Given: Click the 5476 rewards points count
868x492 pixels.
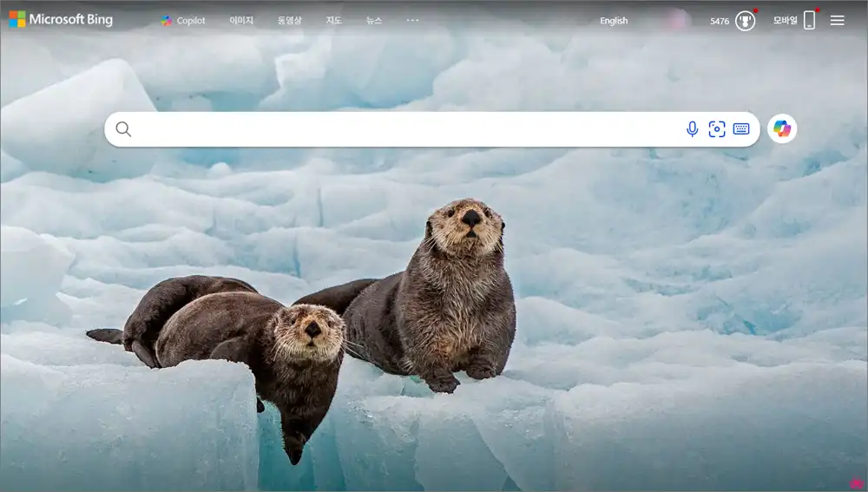Looking at the screenshot, I should point(720,21).
